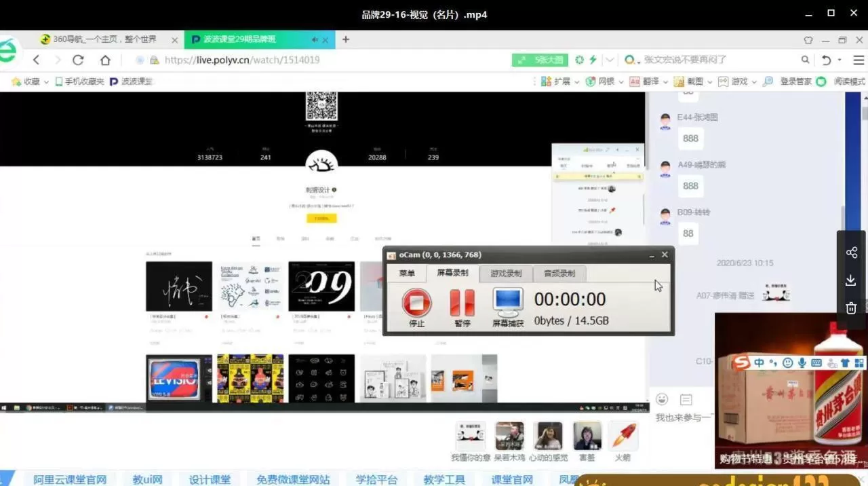Visit the 阿里云课堂官网 link at the bottom

[70, 479]
